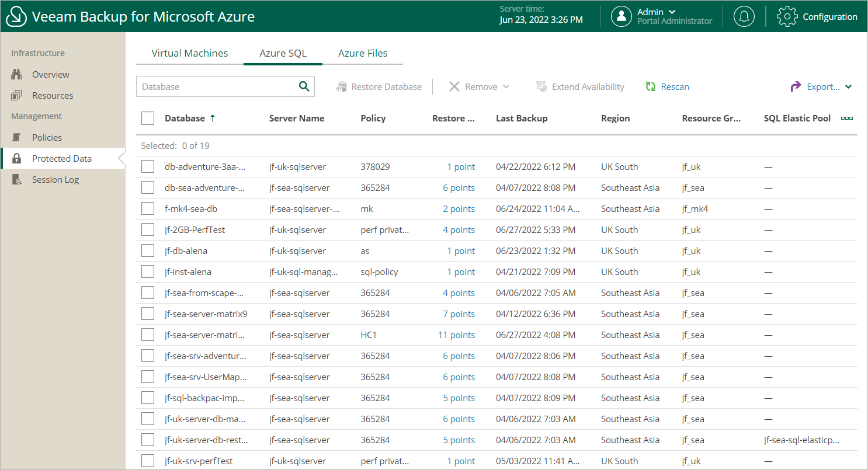The image size is (868, 470).
Task: Click the Resources sidebar icon
Action: [x=16, y=96]
